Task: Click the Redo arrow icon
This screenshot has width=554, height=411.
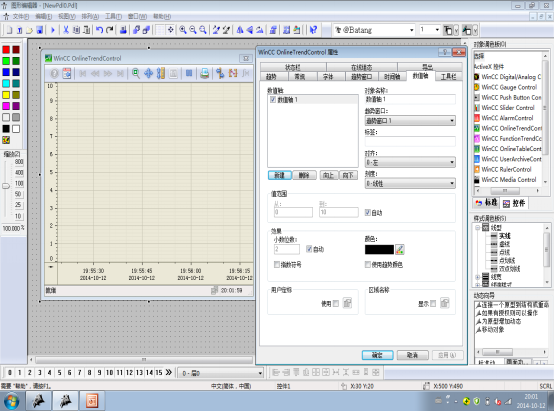Action: (x=110, y=30)
